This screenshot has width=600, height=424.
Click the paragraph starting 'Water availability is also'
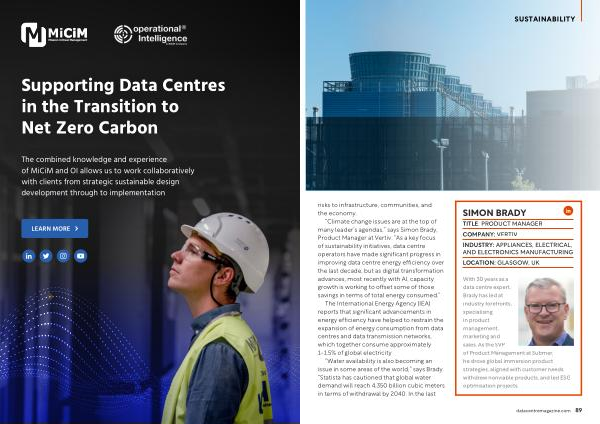381,377
